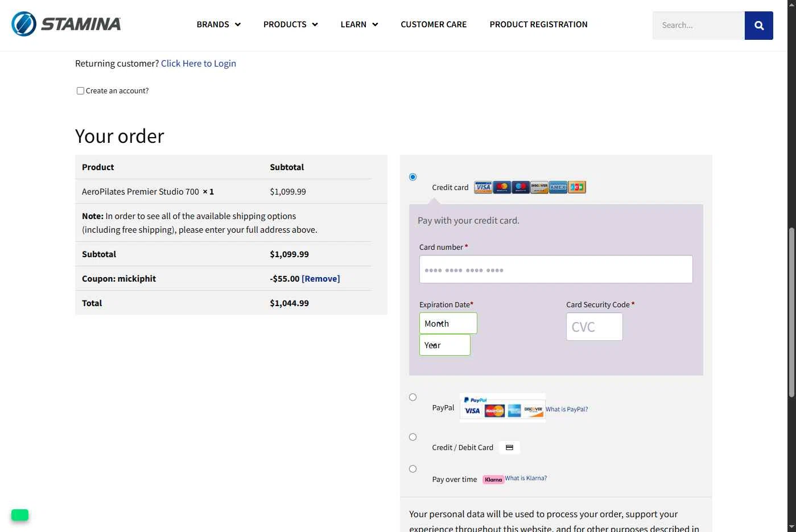The image size is (796, 532).
Task: Open the green chat widget
Action: [x=20, y=515]
